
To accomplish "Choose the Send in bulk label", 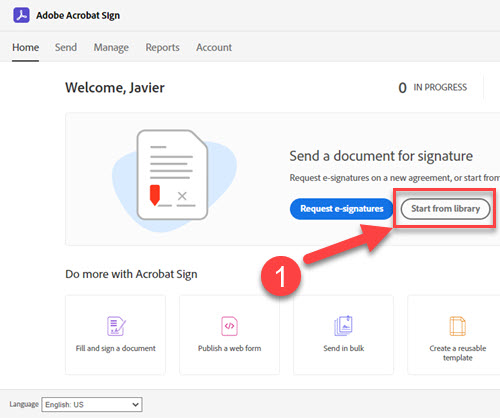I will (x=344, y=348).
